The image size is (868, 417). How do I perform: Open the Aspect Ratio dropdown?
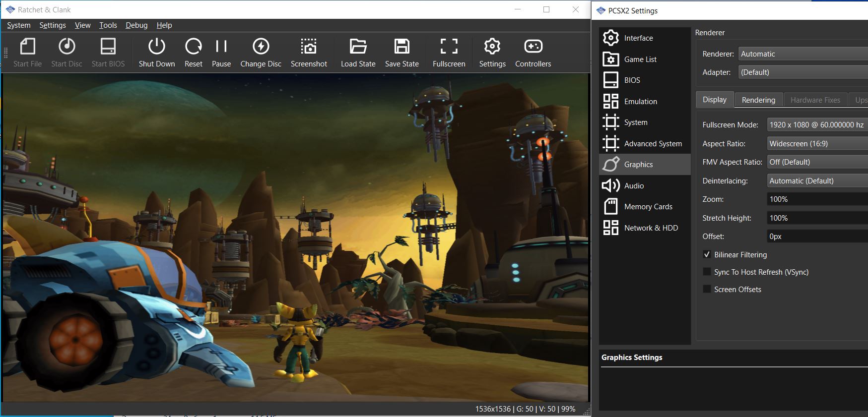pyautogui.click(x=817, y=143)
